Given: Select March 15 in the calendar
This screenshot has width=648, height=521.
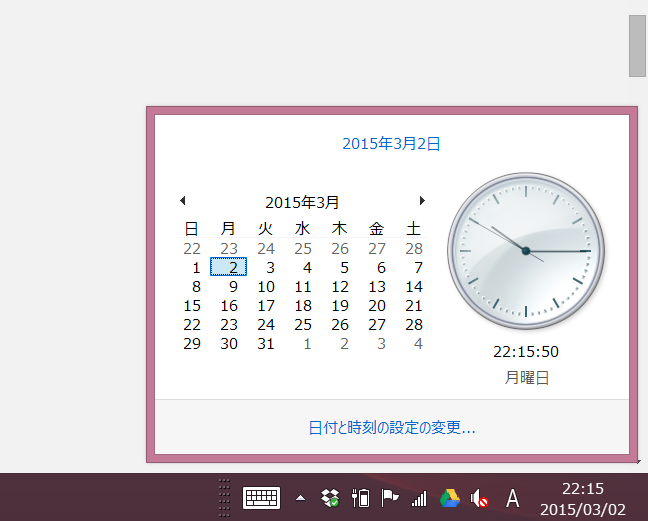Looking at the screenshot, I should click(192, 306).
